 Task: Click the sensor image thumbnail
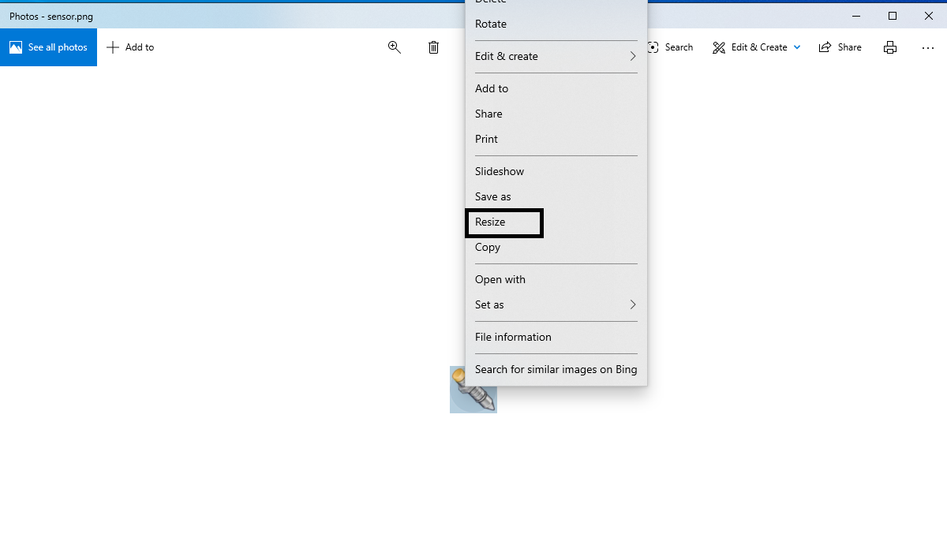473,390
